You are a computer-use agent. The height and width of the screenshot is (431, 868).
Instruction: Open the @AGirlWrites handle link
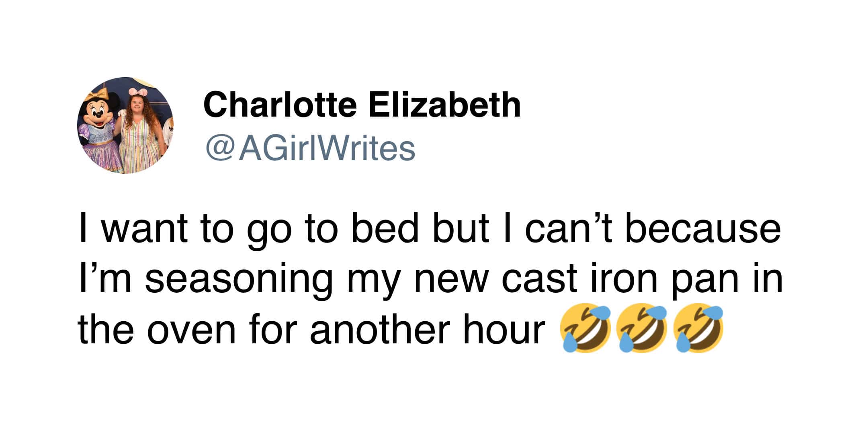310,148
